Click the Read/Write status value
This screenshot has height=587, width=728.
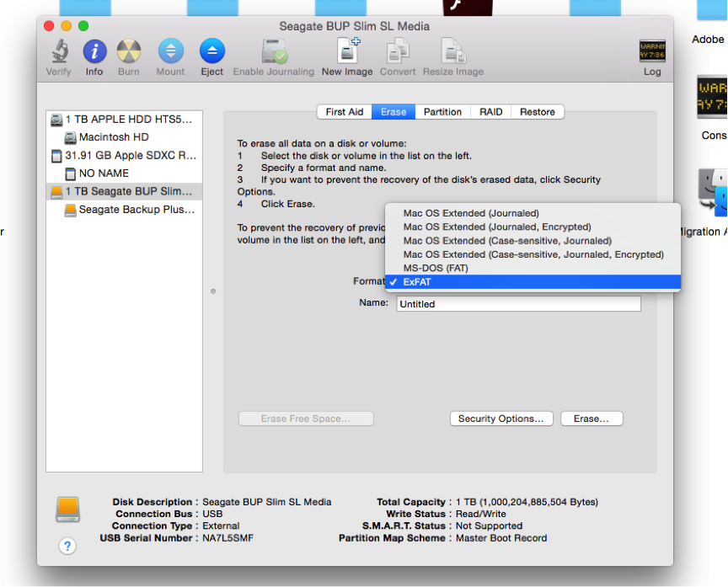tap(481, 514)
